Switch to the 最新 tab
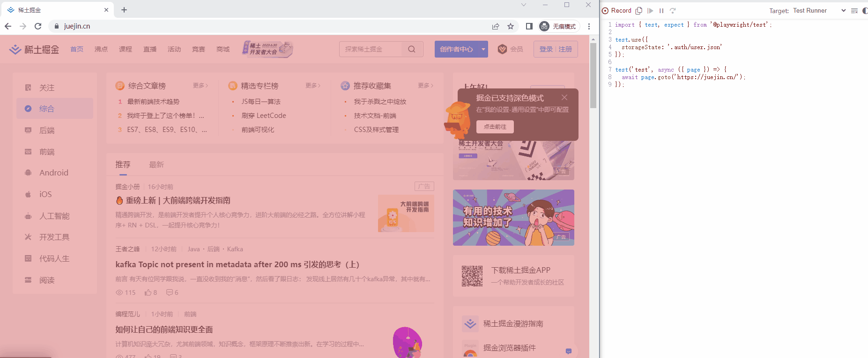Image resolution: width=868 pixels, height=358 pixels. (x=156, y=165)
